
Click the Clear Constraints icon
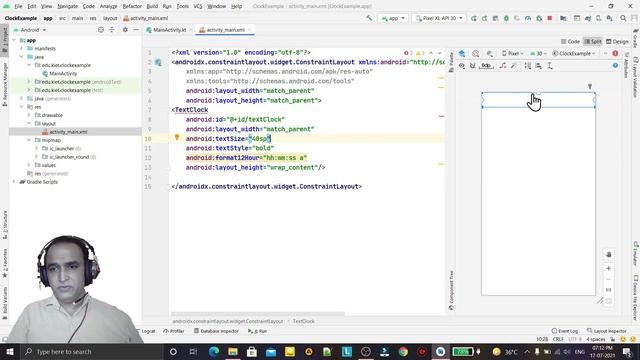pos(503,66)
